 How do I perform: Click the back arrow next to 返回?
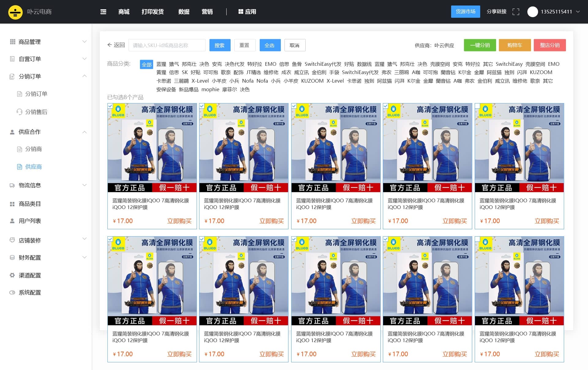coord(109,45)
